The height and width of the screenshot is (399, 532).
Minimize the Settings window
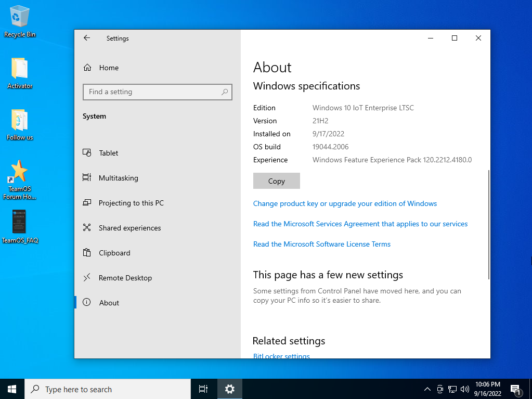pyautogui.click(x=431, y=38)
